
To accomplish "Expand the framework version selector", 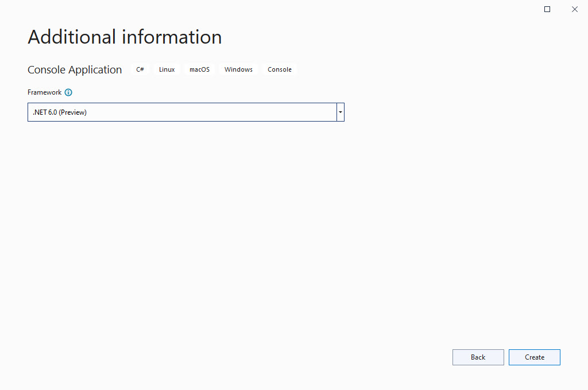I will [340, 112].
